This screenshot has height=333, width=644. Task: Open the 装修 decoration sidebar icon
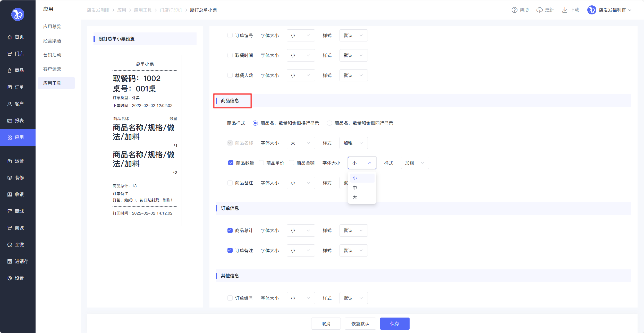click(10, 178)
